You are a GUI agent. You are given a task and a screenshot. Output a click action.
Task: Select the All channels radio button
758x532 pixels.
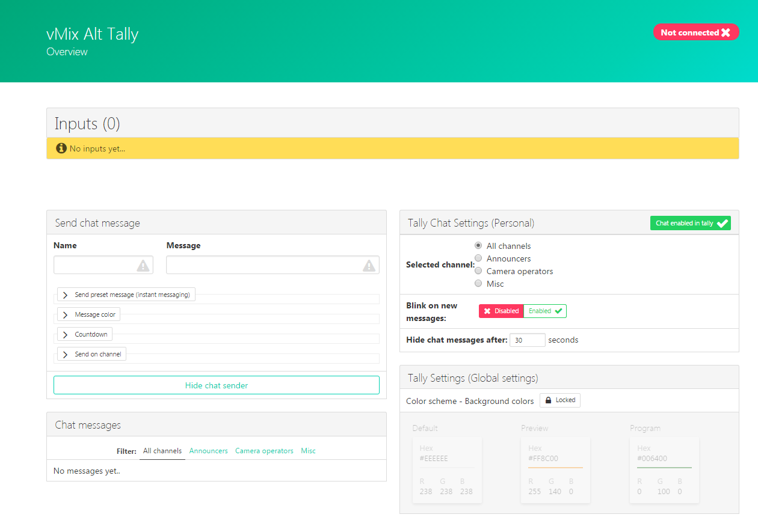pyautogui.click(x=478, y=245)
